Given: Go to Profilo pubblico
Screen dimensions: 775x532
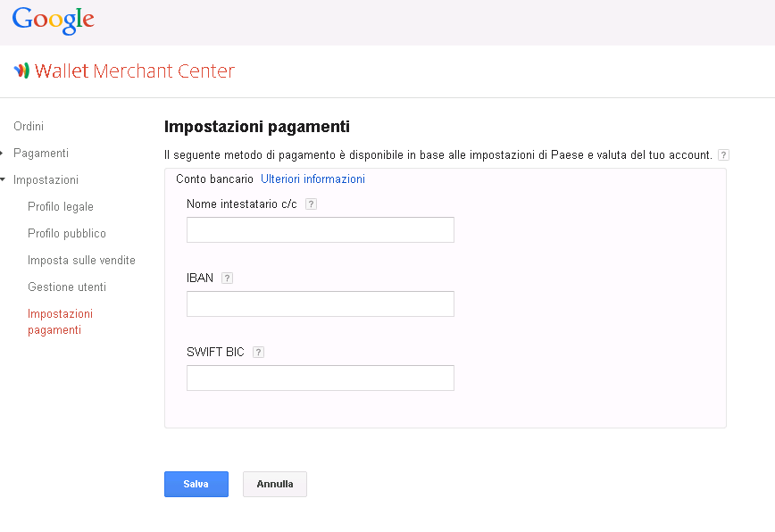Looking at the screenshot, I should point(67,233).
